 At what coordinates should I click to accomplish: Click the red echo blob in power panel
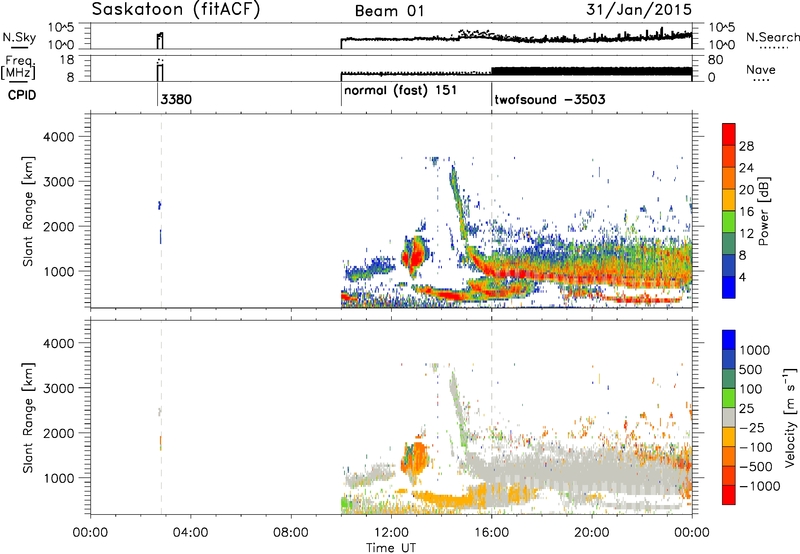[414, 255]
